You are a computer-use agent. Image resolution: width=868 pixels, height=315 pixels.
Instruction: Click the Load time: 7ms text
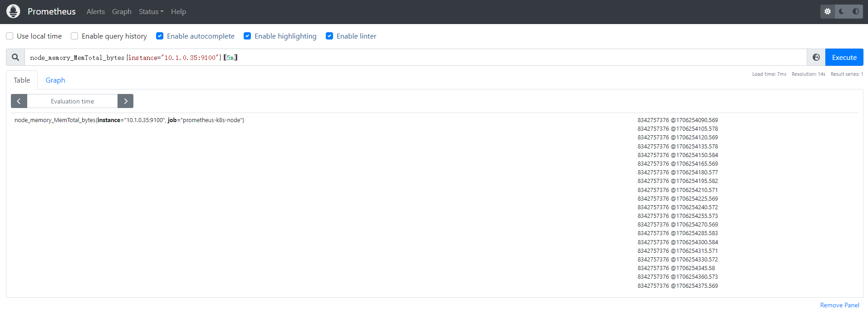(769, 74)
